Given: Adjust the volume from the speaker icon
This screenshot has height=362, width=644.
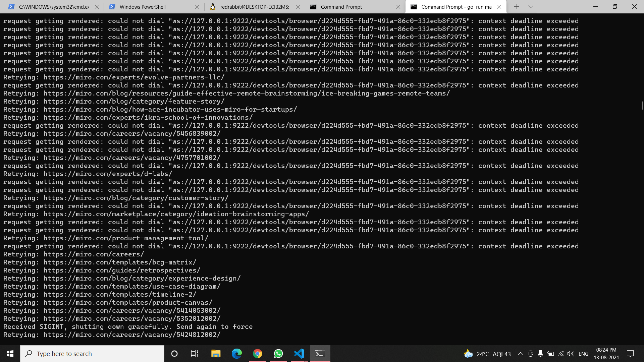Looking at the screenshot, I should click(x=570, y=353).
